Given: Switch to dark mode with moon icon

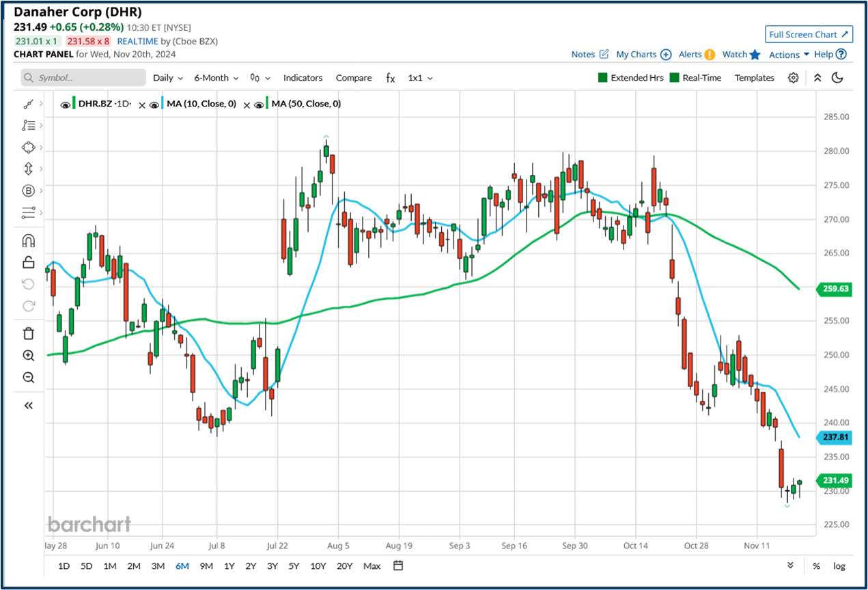Looking at the screenshot, I should click(x=838, y=78).
